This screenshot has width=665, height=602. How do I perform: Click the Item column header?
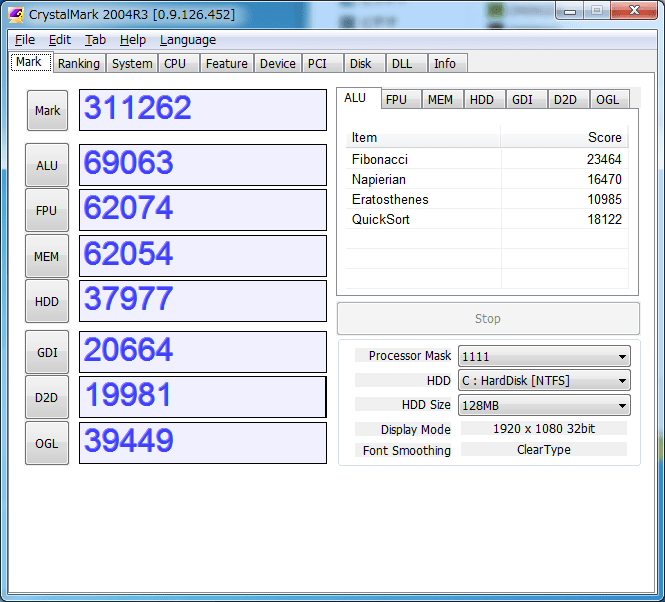point(423,137)
